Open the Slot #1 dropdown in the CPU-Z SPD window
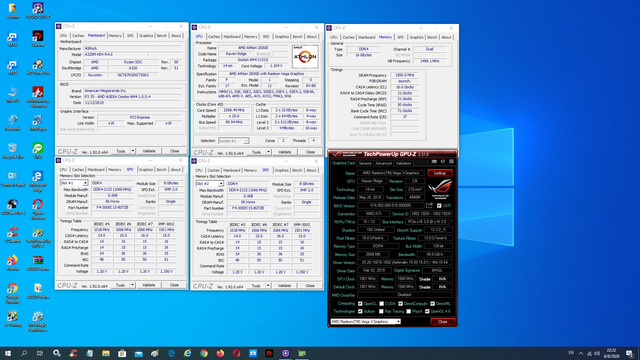The height and width of the screenshot is (360, 640). click(x=74, y=183)
